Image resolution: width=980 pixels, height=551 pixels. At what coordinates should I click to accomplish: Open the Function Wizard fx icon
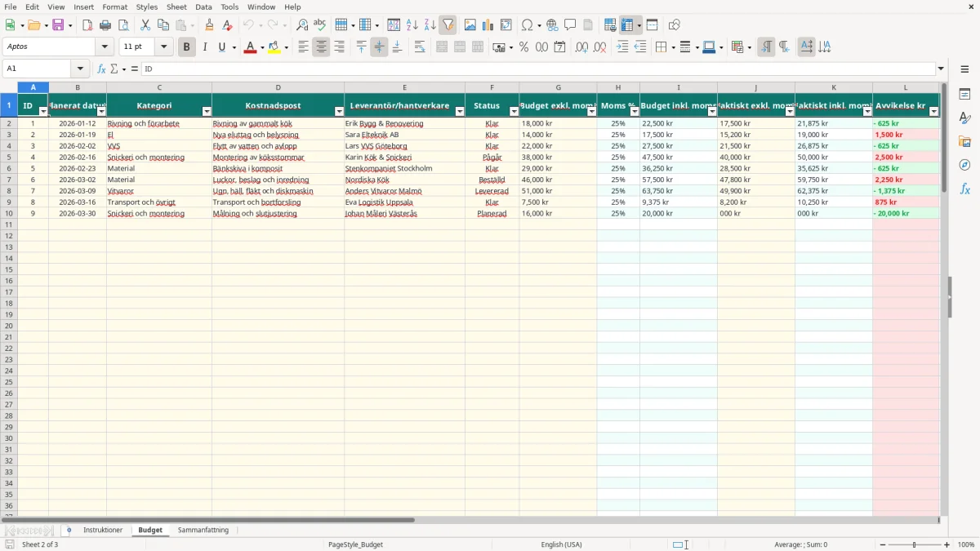click(101, 69)
